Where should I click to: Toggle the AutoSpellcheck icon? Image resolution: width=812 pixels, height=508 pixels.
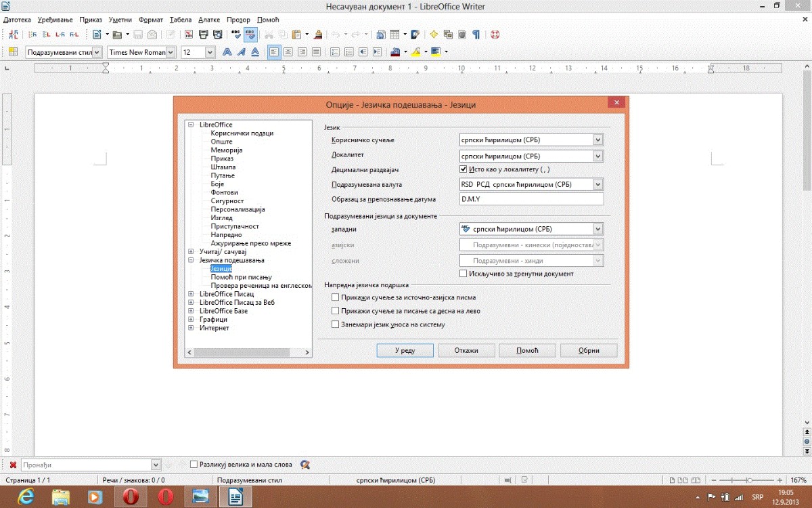click(250, 35)
